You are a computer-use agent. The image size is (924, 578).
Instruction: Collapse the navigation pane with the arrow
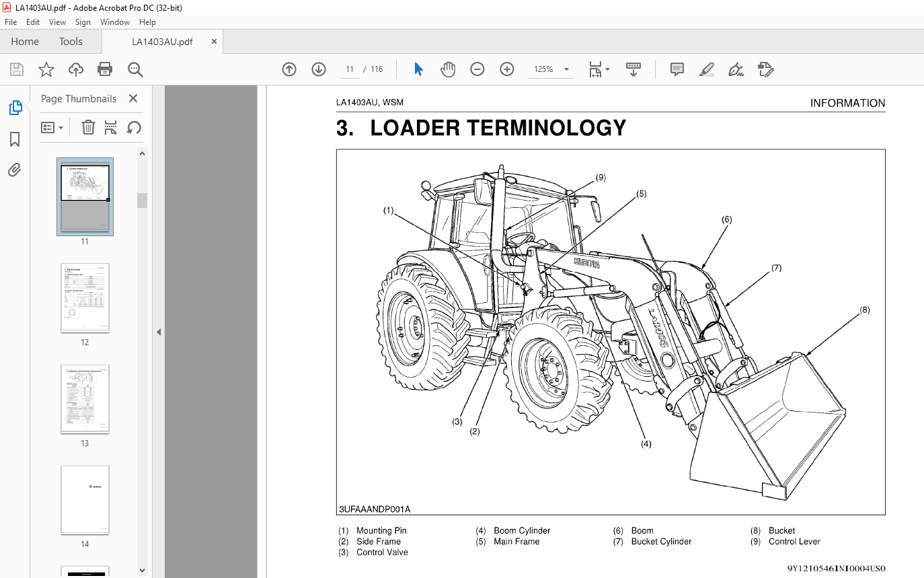(x=159, y=332)
